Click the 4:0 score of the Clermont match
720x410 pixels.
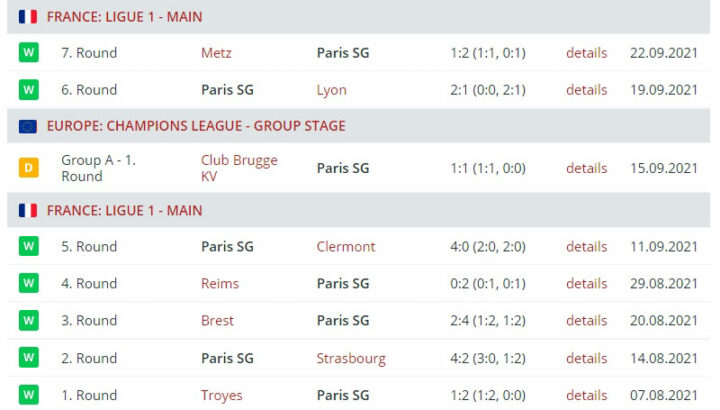(462, 246)
